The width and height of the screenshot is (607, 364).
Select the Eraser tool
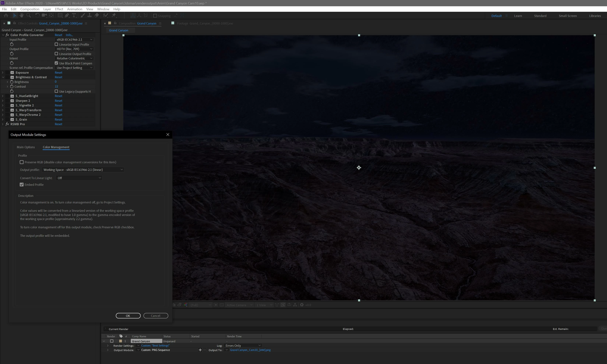97,15
